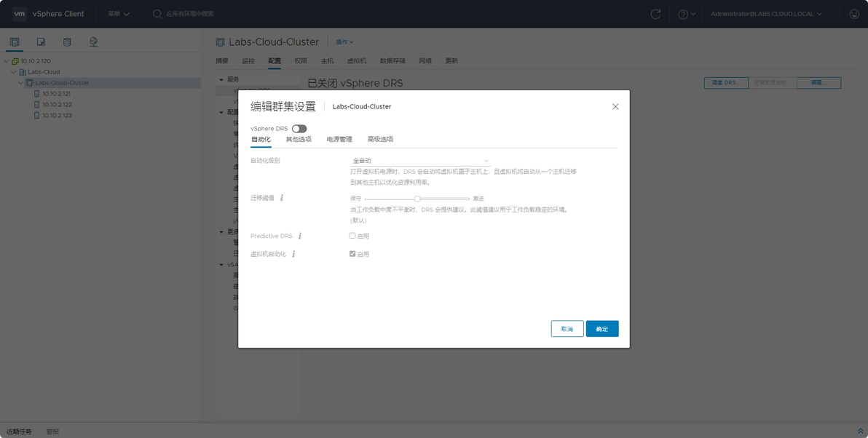Click the 取消 button
Viewport: 868px width, 438px height.
pyautogui.click(x=567, y=329)
